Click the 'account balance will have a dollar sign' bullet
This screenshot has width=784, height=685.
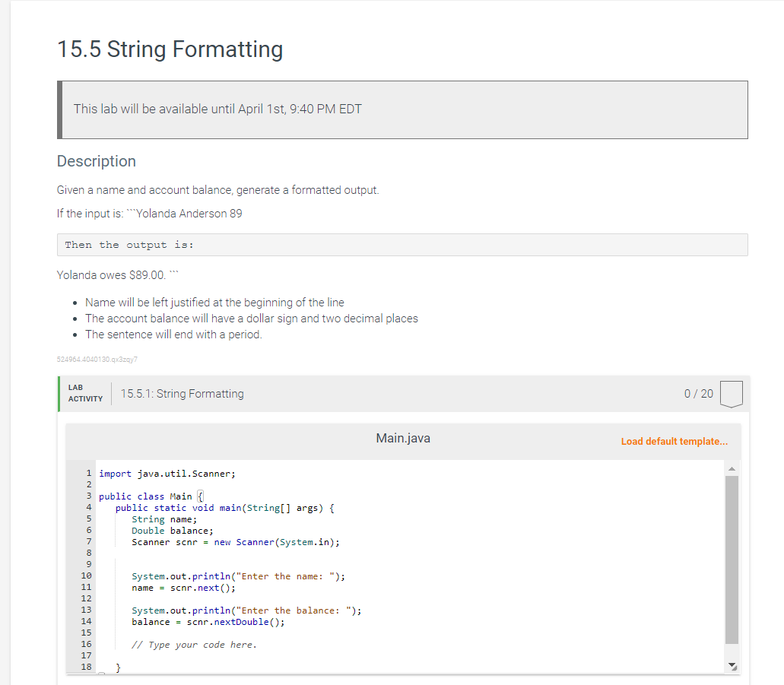click(252, 319)
